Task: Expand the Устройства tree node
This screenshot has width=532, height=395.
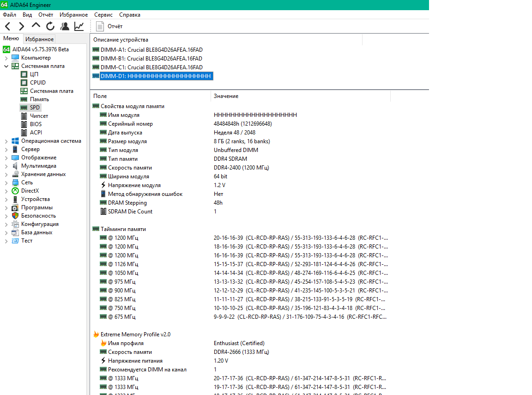Action: [x=6, y=199]
